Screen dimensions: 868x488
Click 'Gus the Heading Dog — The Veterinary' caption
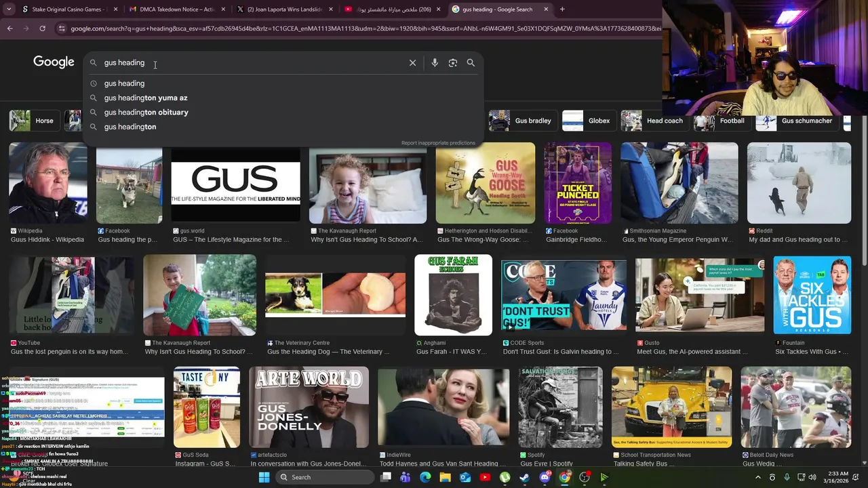tap(328, 352)
